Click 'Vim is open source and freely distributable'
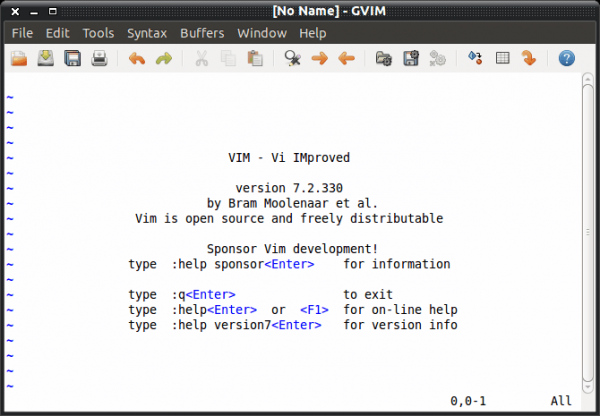The width and height of the screenshot is (600, 416). point(289,219)
